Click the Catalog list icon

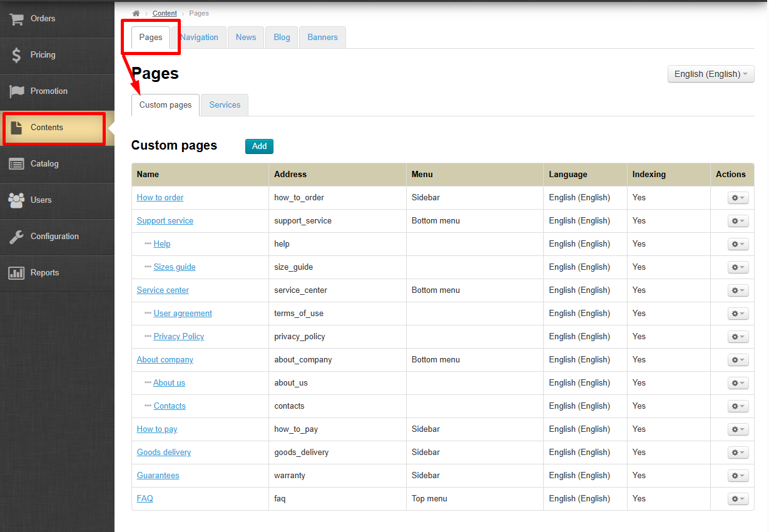(16, 164)
